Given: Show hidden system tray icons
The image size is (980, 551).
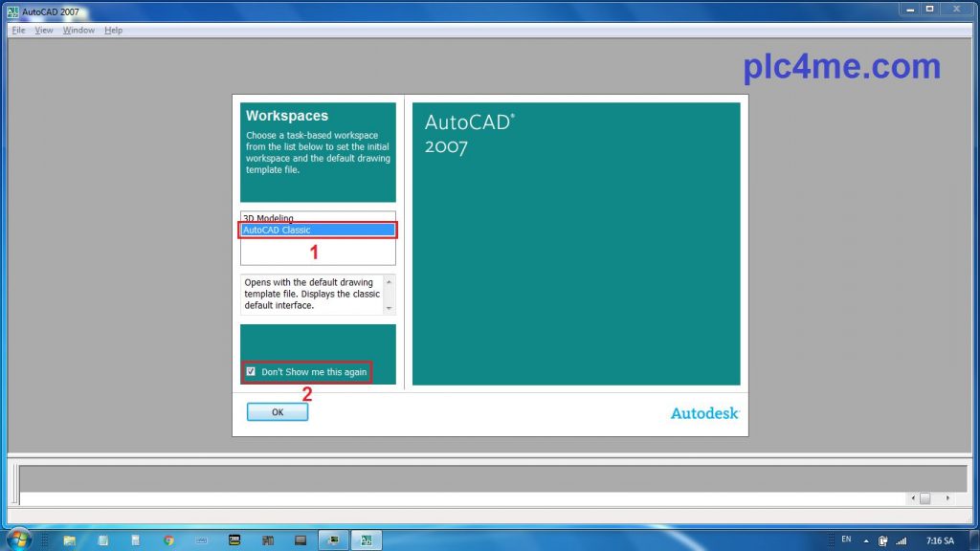Looking at the screenshot, I should 867,540.
